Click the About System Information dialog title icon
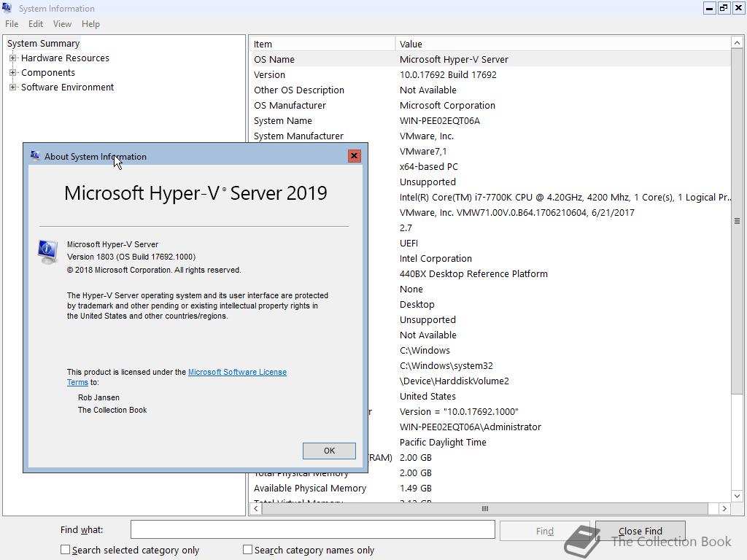This screenshot has height=560, width=747. tap(35, 156)
